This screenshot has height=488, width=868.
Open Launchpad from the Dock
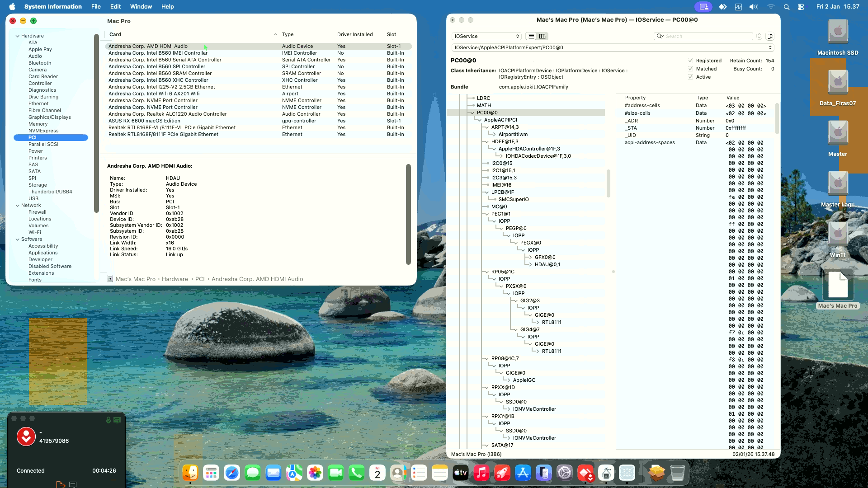coord(211,473)
